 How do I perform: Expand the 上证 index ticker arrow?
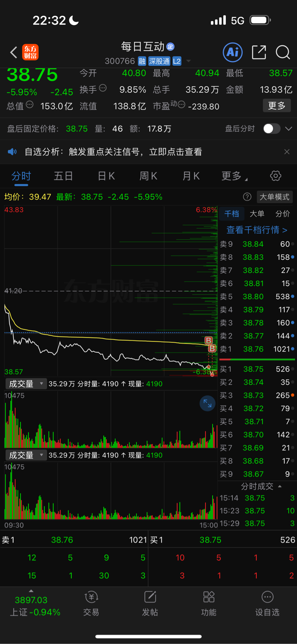[x=31, y=591]
